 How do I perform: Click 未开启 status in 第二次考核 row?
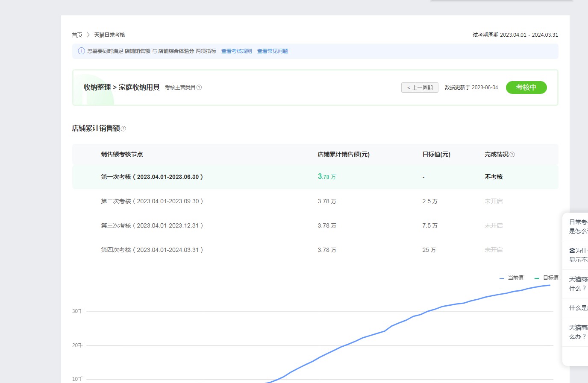point(494,201)
